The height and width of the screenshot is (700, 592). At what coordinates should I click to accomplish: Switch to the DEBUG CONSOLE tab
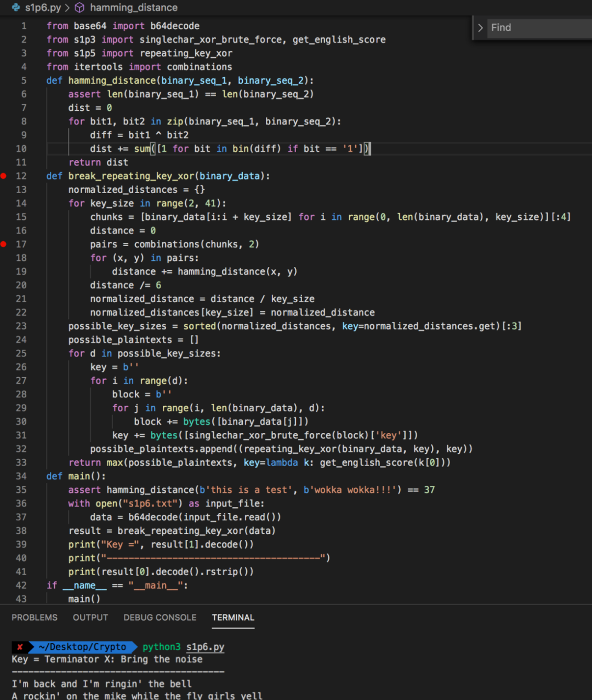click(160, 617)
